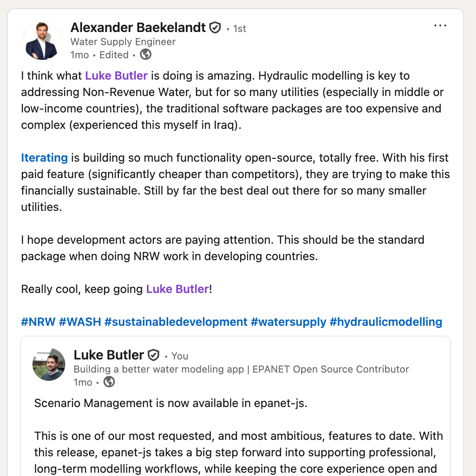Click the '1st' connection degree indicator
Image resolution: width=476 pixels, height=476 pixels.
tap(239, 28)
